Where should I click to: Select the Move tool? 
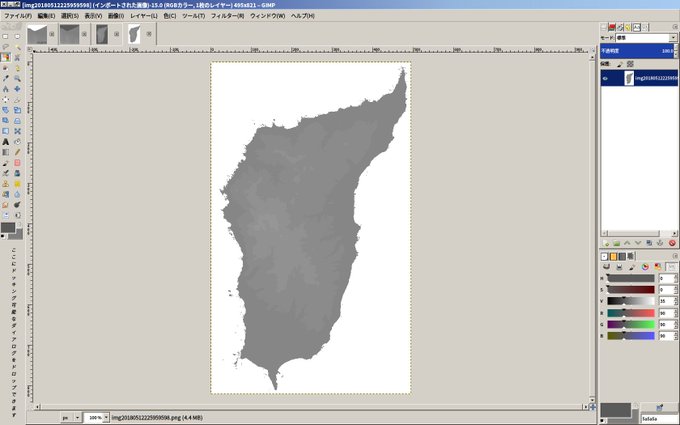(x=17, y=89)
